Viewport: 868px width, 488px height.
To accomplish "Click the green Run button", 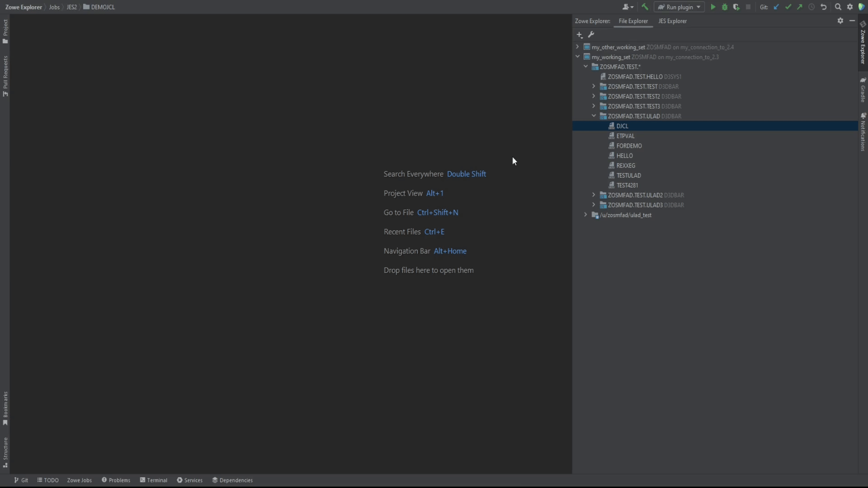I will (x=713, y=7).
